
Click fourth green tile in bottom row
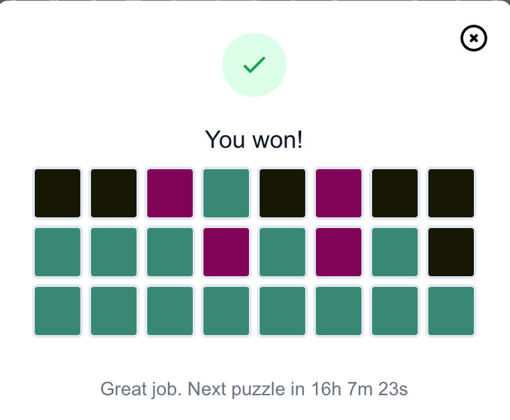[226, 311]
